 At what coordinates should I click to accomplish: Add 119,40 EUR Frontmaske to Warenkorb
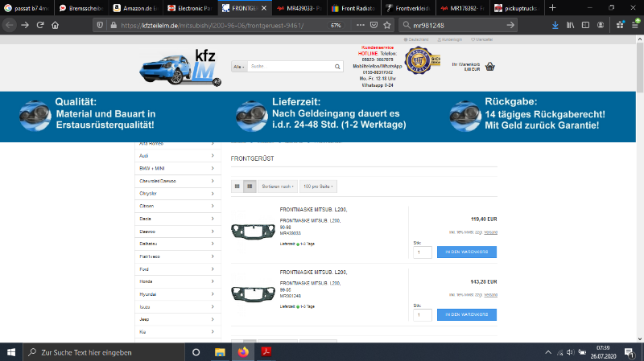click(x=467, y=252)
